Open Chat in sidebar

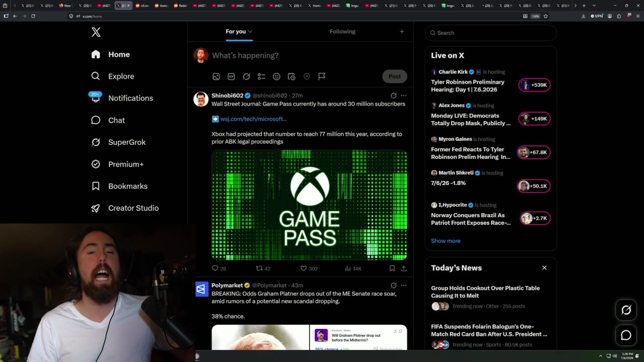[108, 120]
